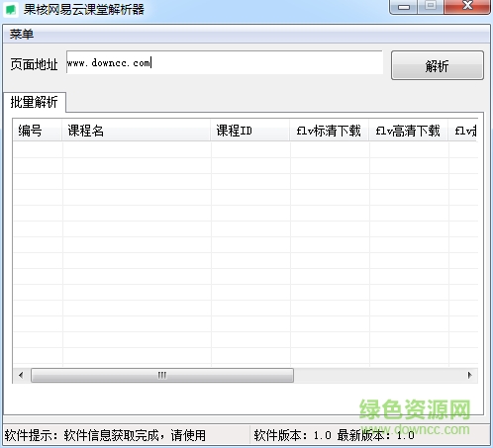
Task: Click the flv高清下载 column header
Action: coord(408,131)
